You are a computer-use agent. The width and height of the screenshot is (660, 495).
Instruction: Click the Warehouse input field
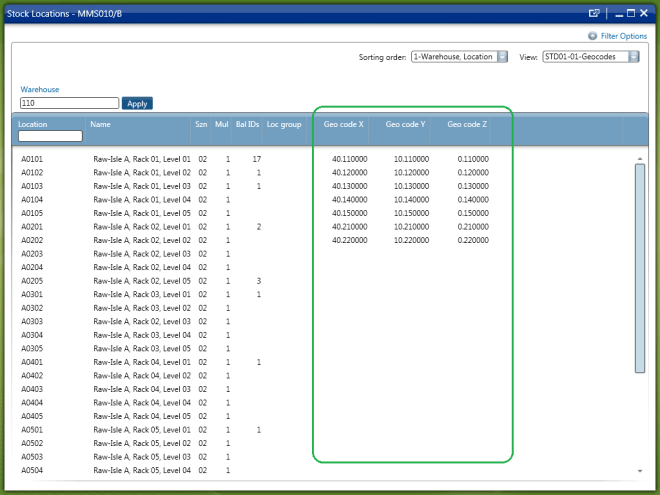(x=69, y=103)
